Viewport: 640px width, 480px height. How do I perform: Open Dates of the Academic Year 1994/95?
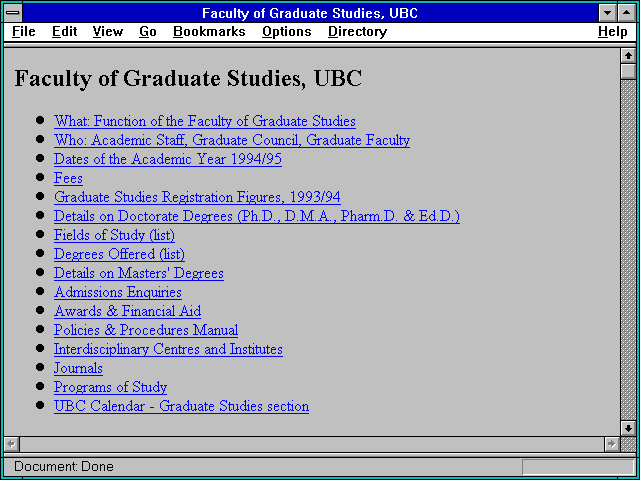168,159
